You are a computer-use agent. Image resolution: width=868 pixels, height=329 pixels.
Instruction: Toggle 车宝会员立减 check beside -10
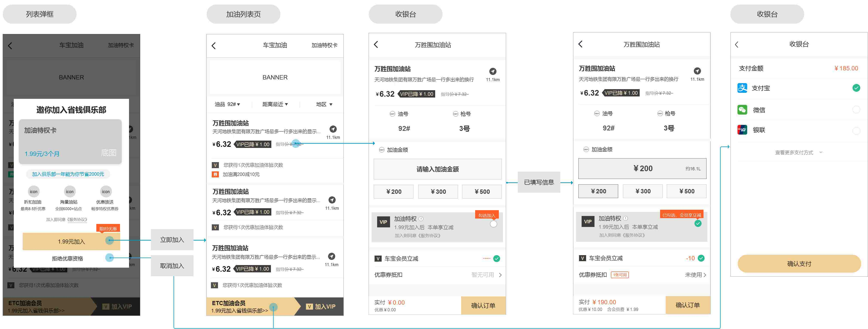click(x=701, y=258)
